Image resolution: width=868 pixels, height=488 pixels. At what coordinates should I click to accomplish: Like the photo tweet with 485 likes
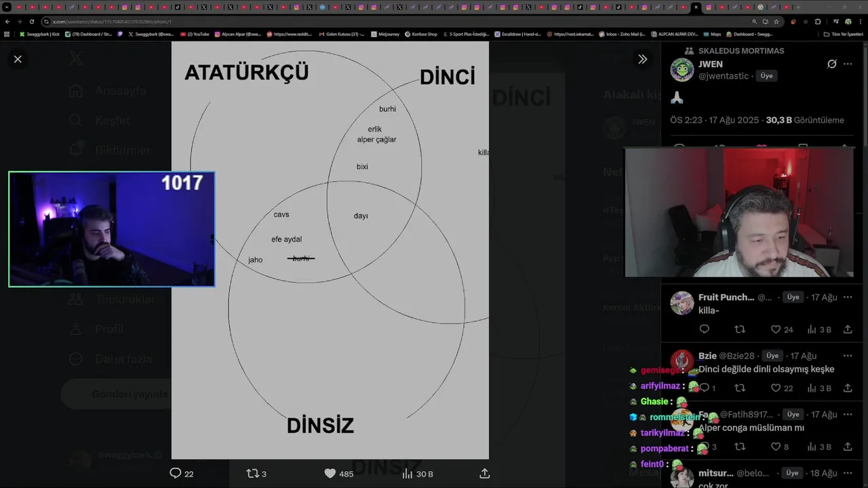click(x=338, y=473)
